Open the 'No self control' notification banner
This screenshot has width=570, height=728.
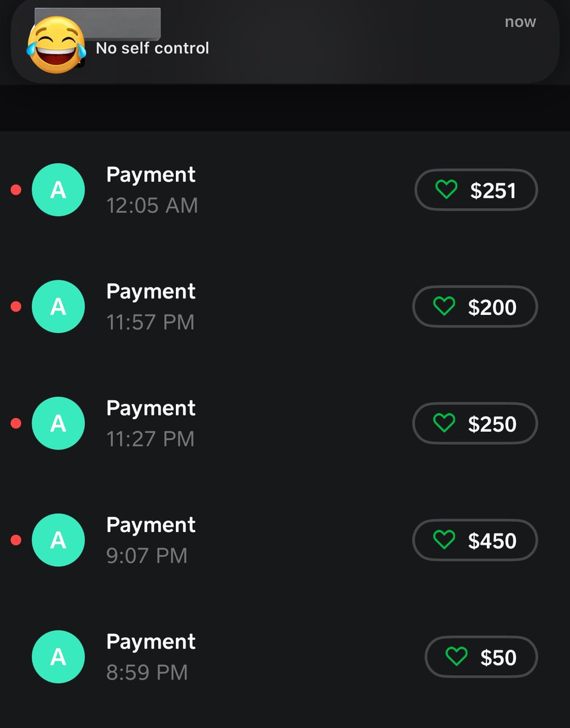(285, 41)
